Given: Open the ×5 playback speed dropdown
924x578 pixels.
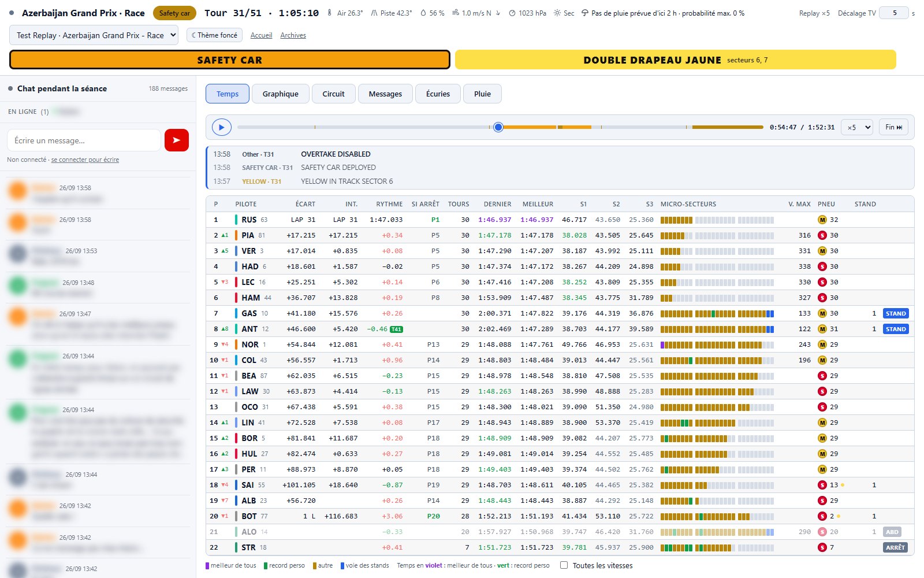Looking at the screenshot, I should coord(857,127).
